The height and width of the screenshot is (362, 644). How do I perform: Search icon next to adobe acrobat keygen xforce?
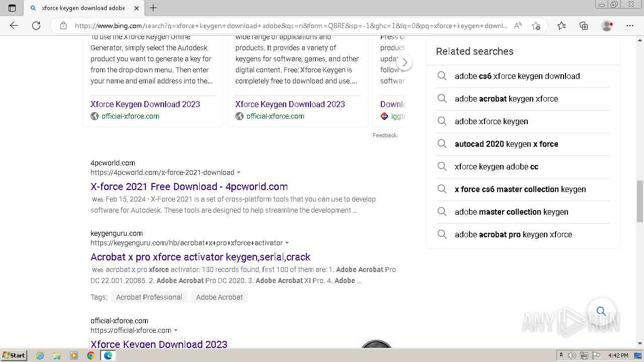click(442, 99)
